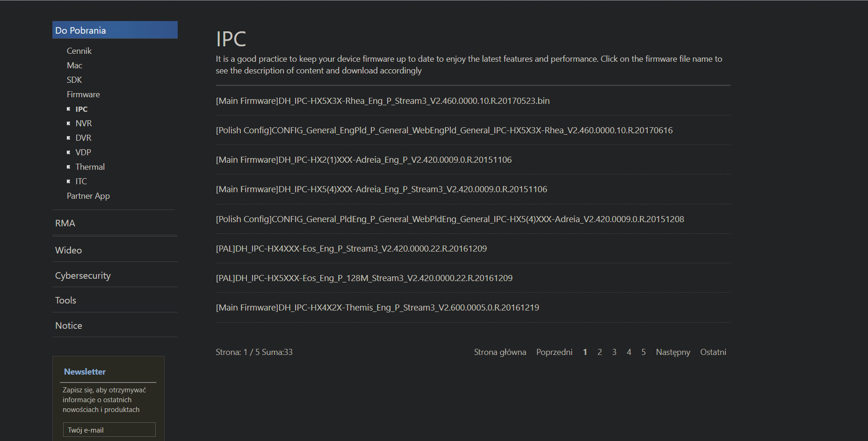Expand the Wideo menu section
Viewport: 868px width, 441px height.
pos(68,250)
